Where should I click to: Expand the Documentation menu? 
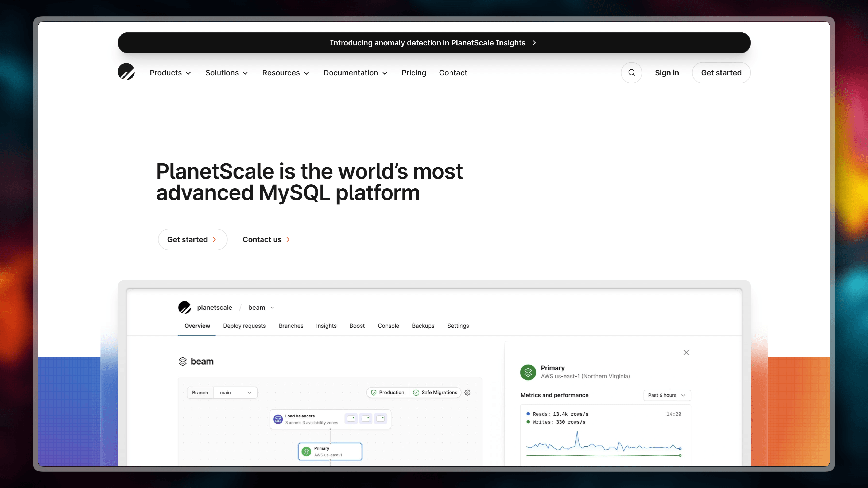[355, 73]
